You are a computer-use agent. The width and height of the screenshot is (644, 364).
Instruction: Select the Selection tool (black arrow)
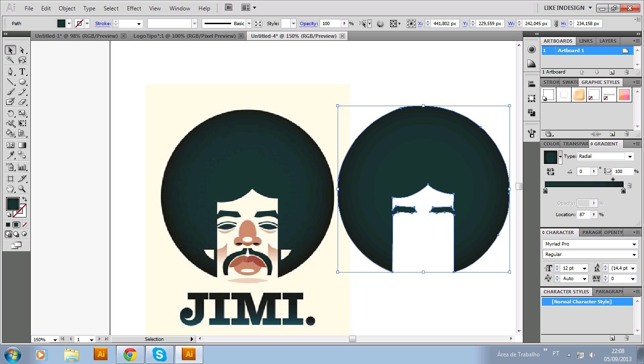pyautogui.click(x=10, y=50)
